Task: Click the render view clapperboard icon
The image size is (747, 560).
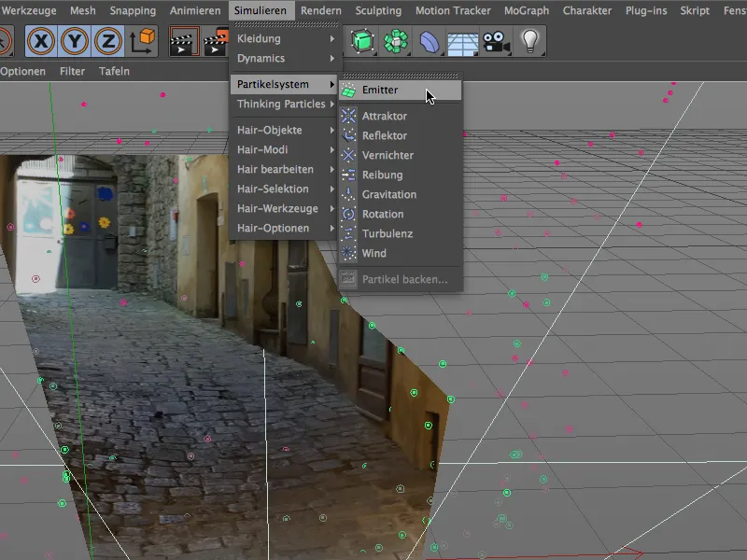Action: (184, 41)
